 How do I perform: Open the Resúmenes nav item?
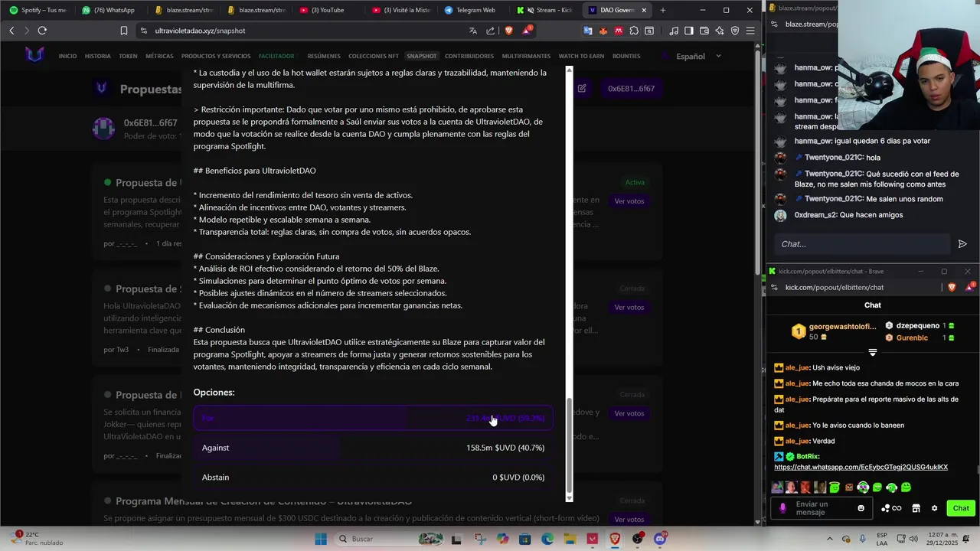pos(324,56)
